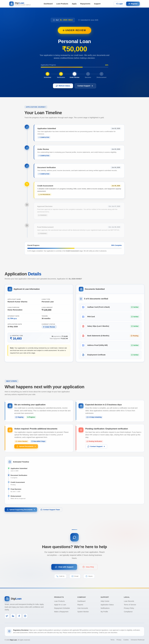Click the Aadhaar Card image file icon
The width and height of the screenshot is (149, 644).
83,307
